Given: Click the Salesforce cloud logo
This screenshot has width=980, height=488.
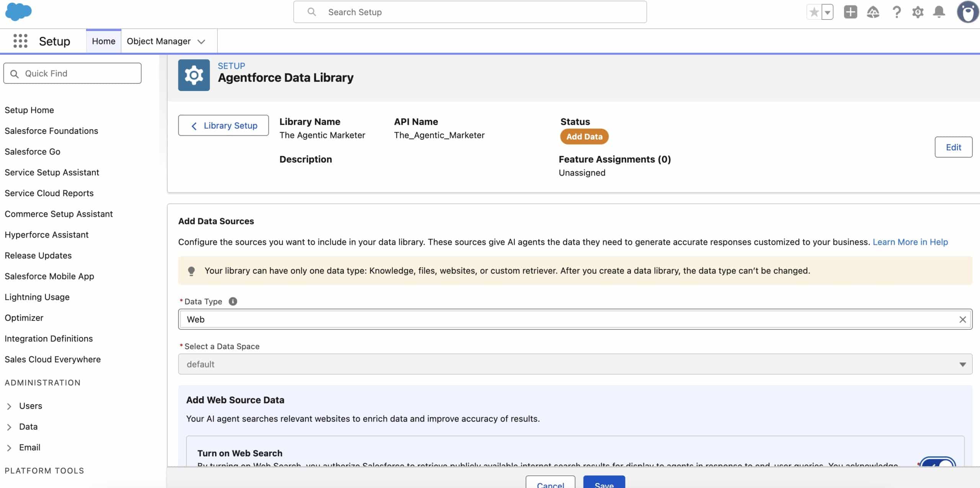Looking at the screenshot, I should (x=18, y=11).
